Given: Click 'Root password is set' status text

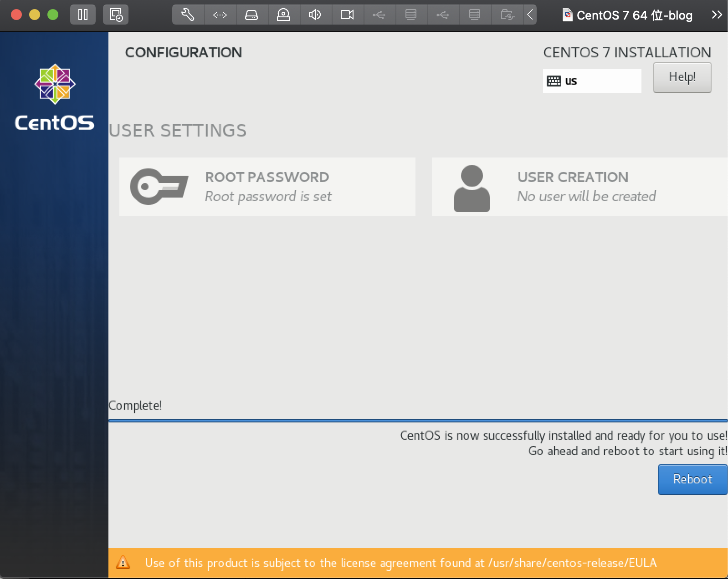Looking at the screenshot, I should coord(268,197).
